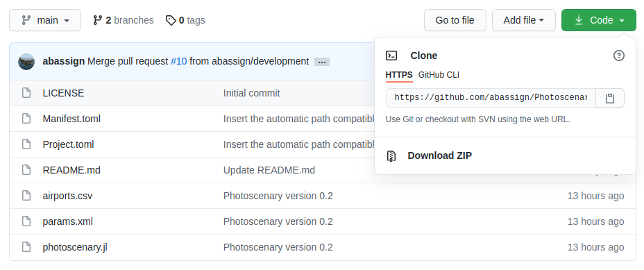
Task: Open abassign author link in commit row
Action: click(x=64, y=62)
